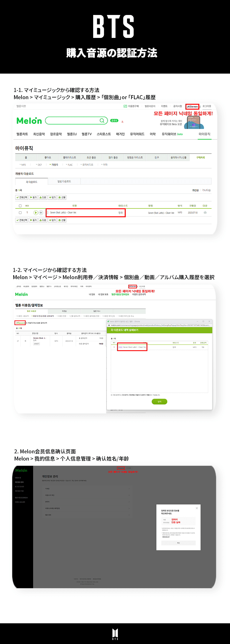
Task: Click the 공지사항 link in the top bar
Action: pyautogui.click(x=177, y=106)
